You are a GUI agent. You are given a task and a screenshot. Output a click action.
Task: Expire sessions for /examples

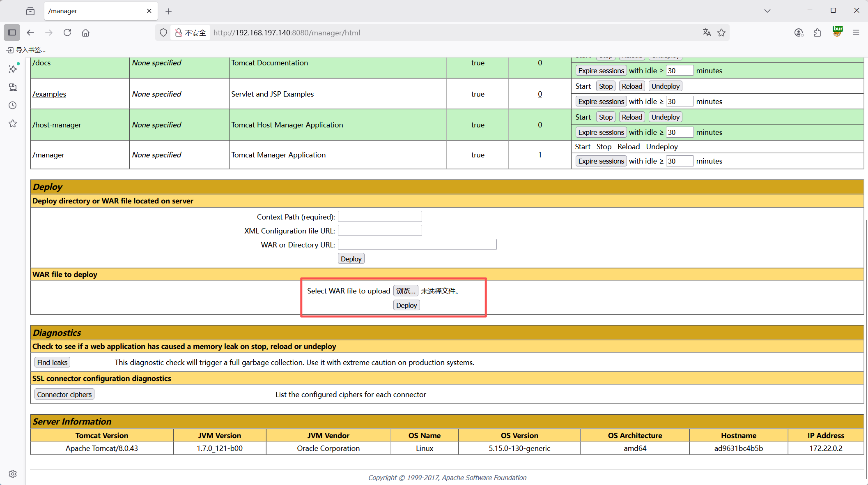[x=601, y=102]
